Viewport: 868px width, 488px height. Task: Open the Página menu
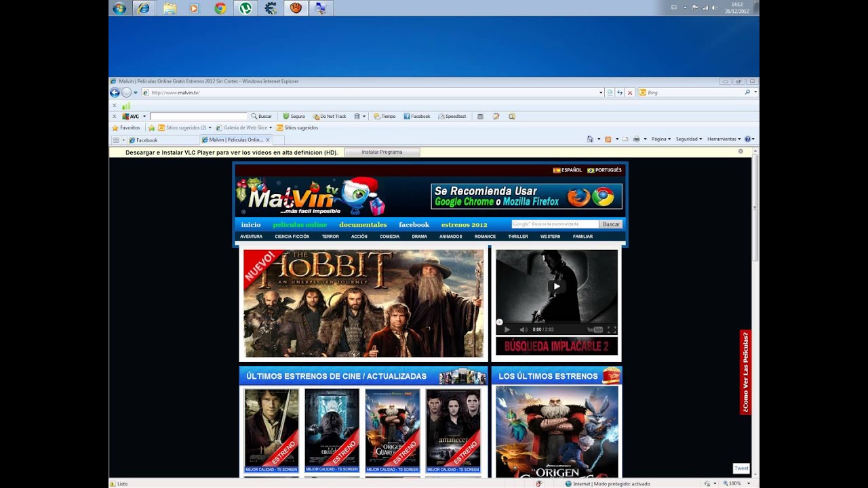click(661, 139)
